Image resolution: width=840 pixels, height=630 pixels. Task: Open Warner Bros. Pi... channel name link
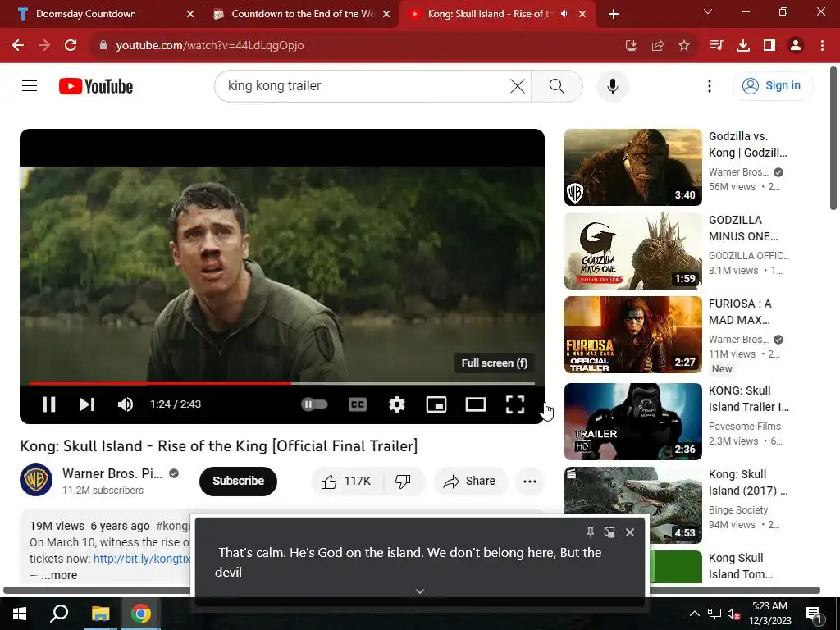pyautogui.click(x=112, y=473)
